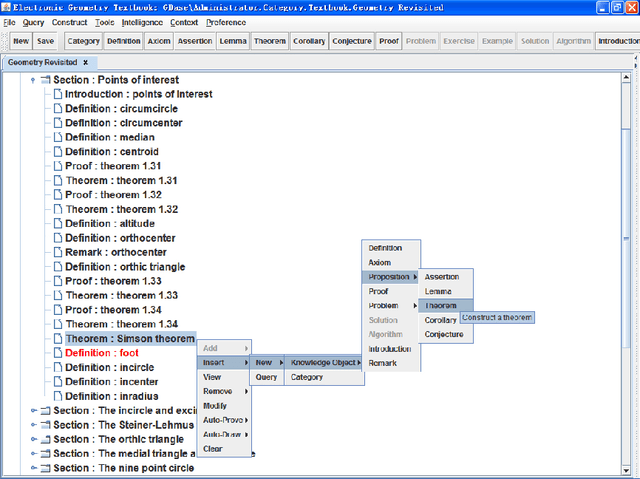Open the Problem submenu
Image resolution: width=640 pixels, height=479 pixels.
tap(391, 306)
